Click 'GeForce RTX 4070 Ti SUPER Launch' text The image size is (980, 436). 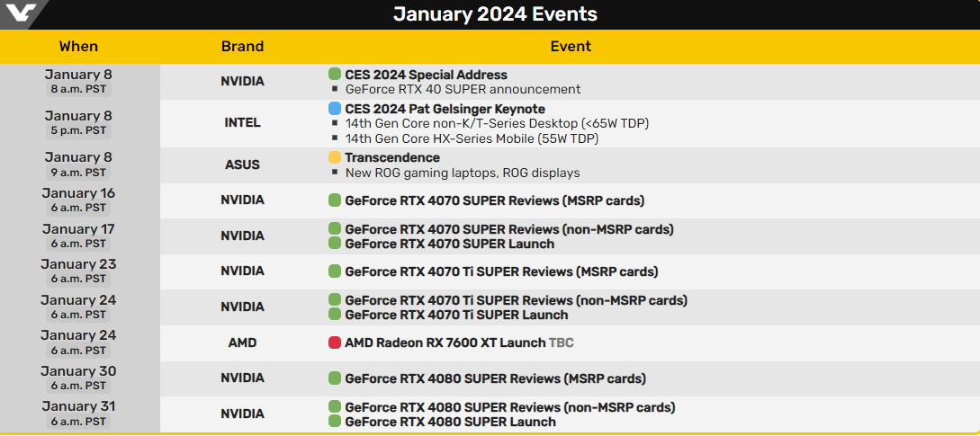pyautogui.click(x=457, y=315)
